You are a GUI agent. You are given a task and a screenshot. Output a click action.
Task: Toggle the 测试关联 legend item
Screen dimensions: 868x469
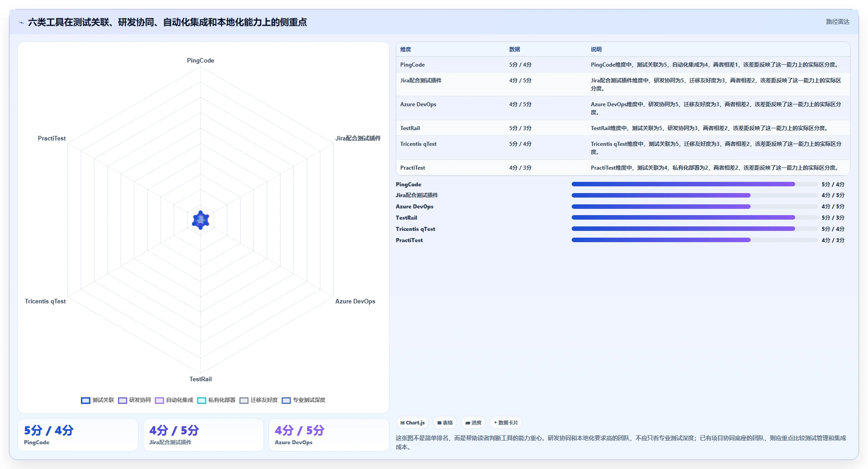coord(98,400)
